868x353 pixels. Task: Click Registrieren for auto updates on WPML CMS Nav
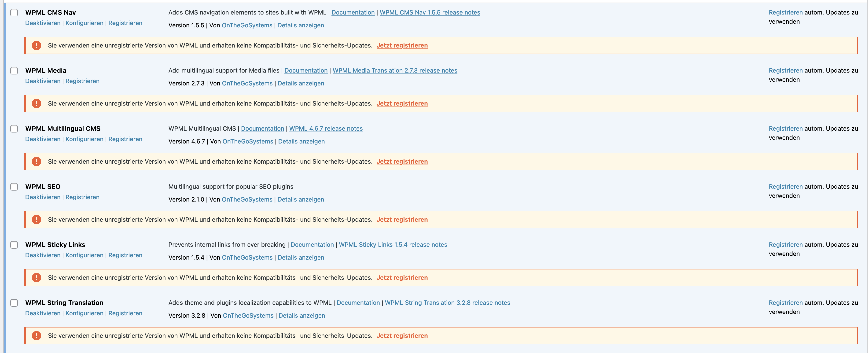(x=786, y=12)
